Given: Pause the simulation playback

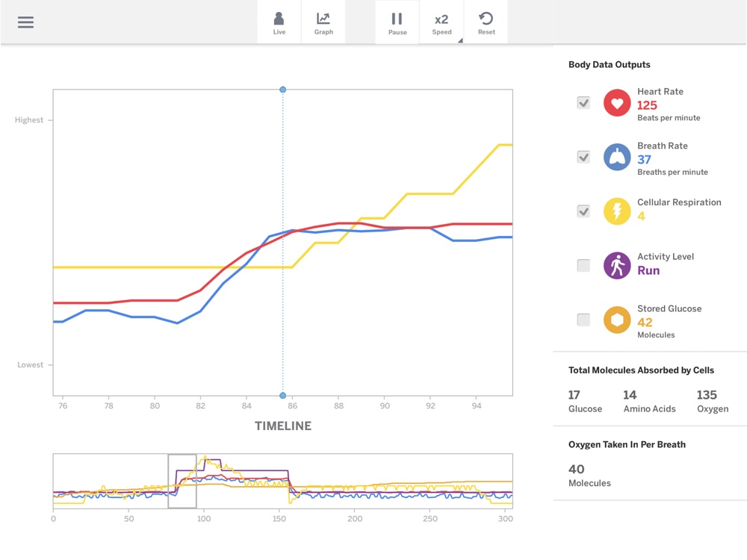Looking at the screenshot, I should tap(397, 22).
